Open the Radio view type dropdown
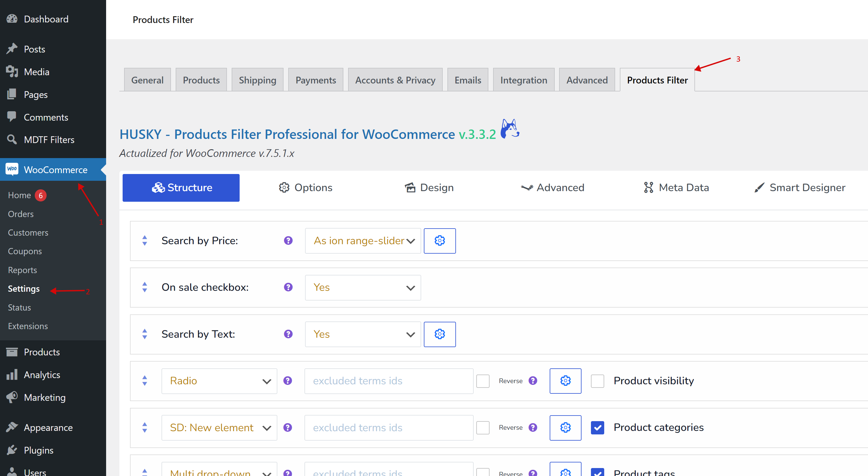868x476 pixels. point(219,381)
